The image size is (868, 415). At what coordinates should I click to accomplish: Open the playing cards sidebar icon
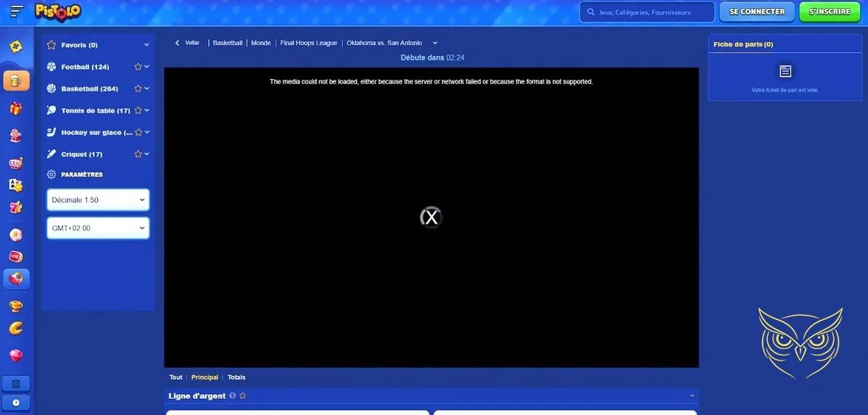tap(16, 185)
